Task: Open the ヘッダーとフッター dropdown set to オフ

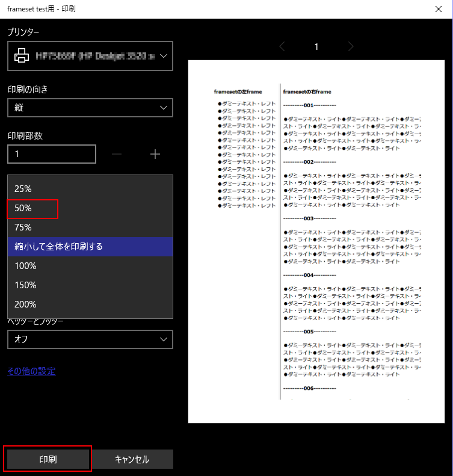Action: [90, 339]
